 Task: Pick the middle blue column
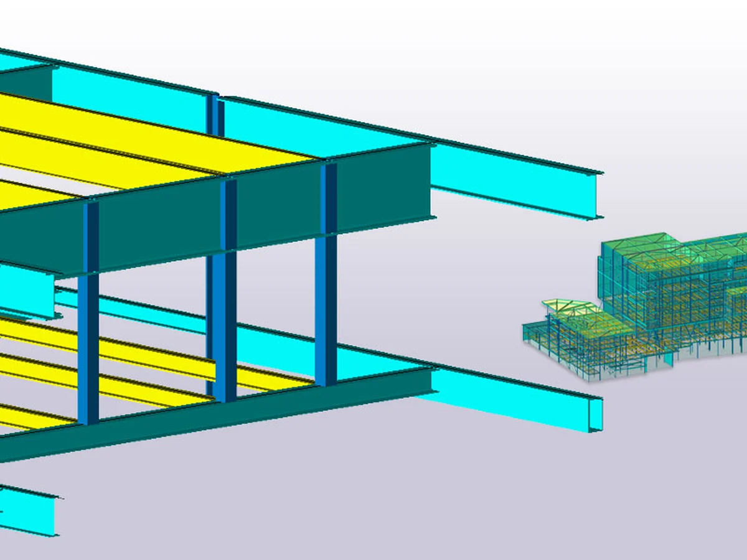[x=225, y=324]
